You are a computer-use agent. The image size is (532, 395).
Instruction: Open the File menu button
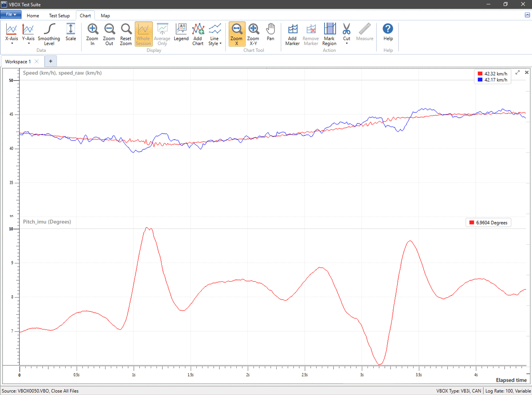(11, 15)
